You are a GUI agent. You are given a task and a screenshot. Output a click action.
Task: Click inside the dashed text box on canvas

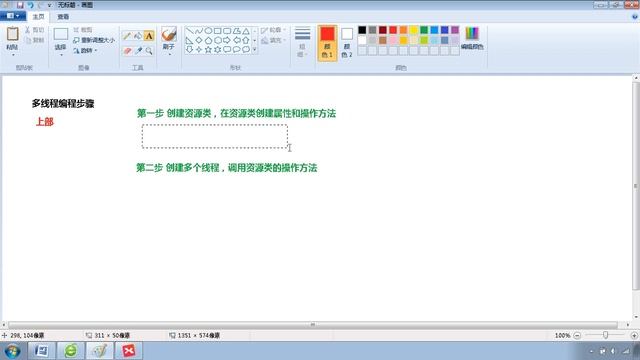[x=215, y=136]
